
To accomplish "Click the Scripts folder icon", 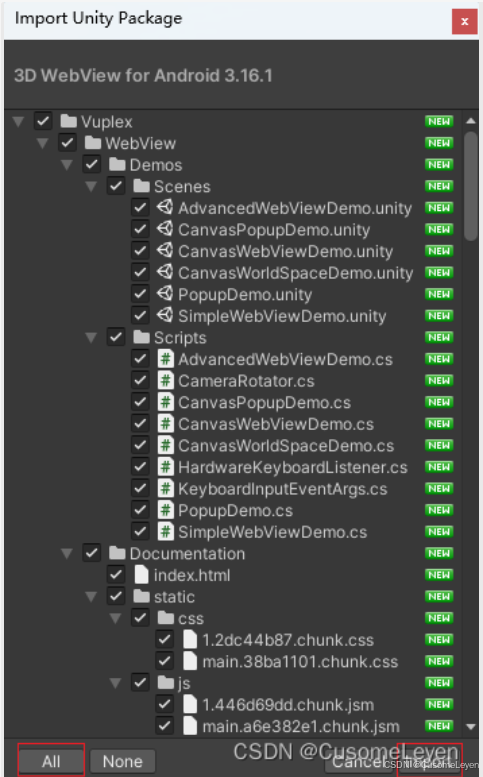I will tap(141, 337).
